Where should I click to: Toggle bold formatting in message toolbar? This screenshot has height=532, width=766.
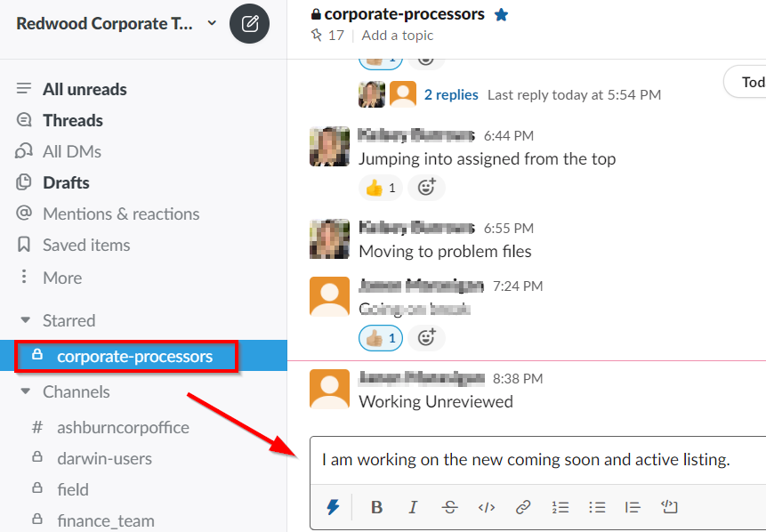pyautogui.click(x=376, y=507)
